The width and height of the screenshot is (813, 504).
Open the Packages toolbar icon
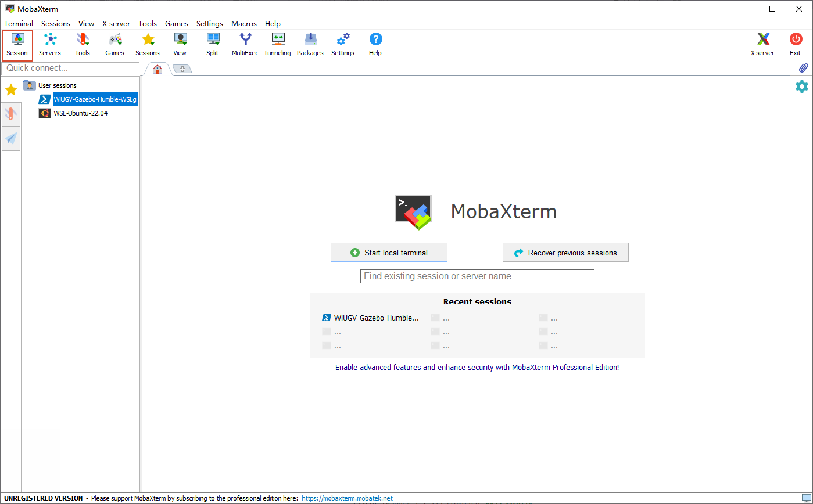pyautogui.click(x=310, y=45)
